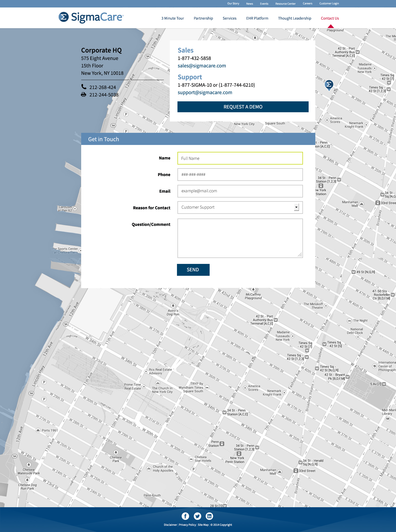
Task: Click the Sigma map pin marker
Action: point(329,85)
